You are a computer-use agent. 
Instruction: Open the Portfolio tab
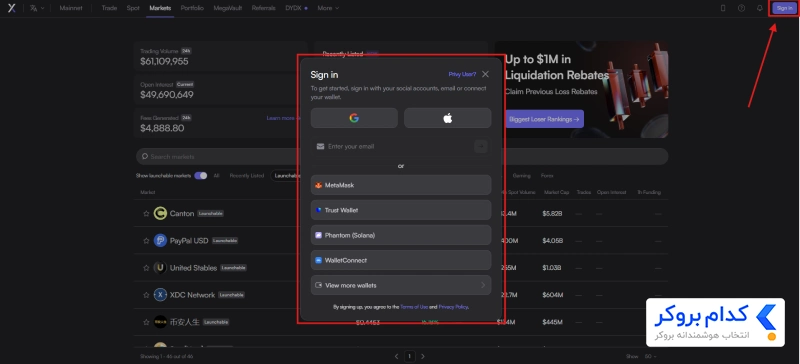pyautogui.click(x=192, y=8)
